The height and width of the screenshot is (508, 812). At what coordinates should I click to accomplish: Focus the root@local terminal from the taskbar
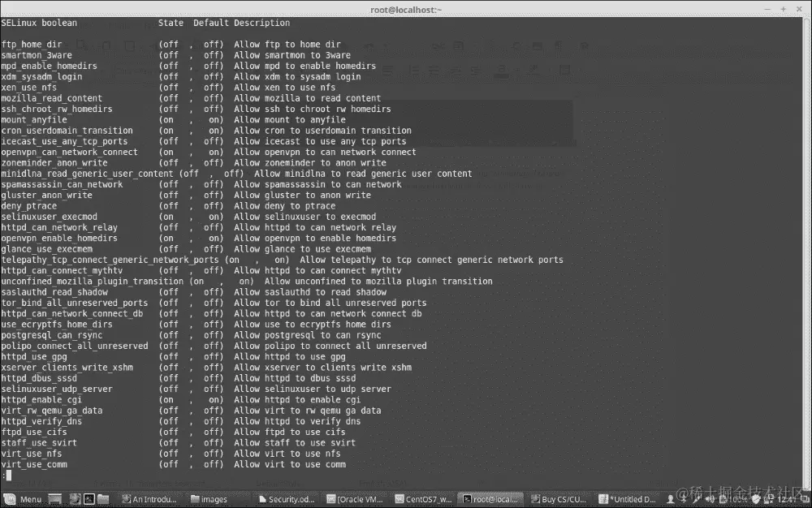(x=490, y=499)
